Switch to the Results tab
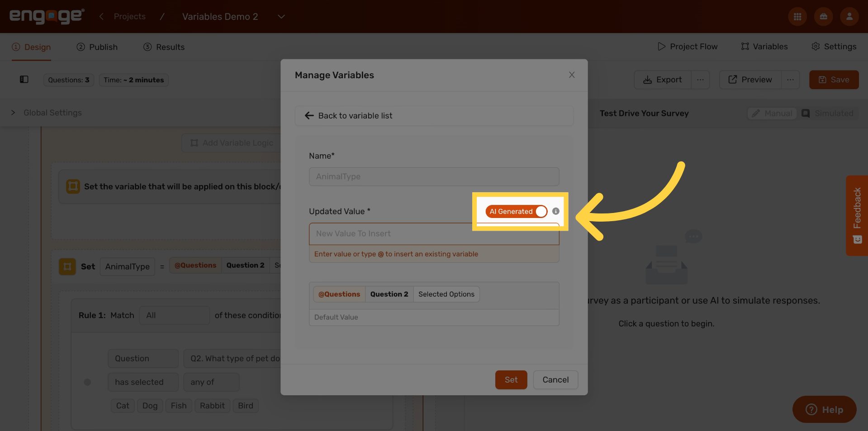 pos(164,47)
